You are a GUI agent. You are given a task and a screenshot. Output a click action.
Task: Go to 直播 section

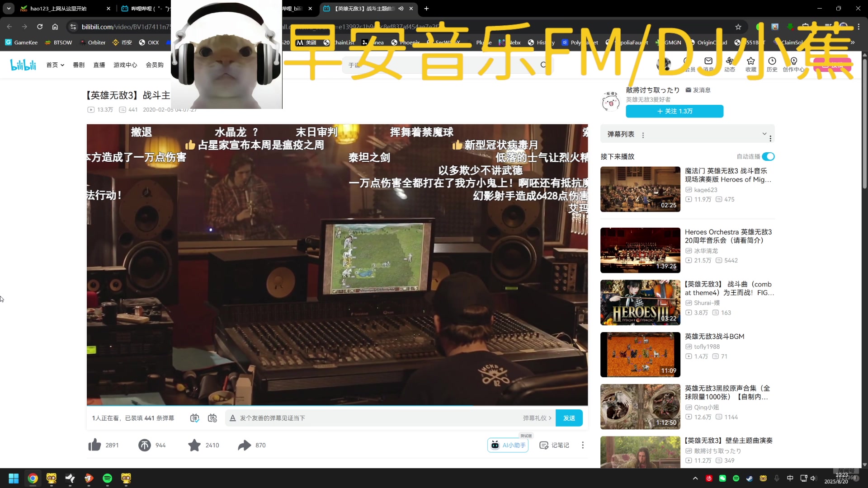(x=99, y=65)
